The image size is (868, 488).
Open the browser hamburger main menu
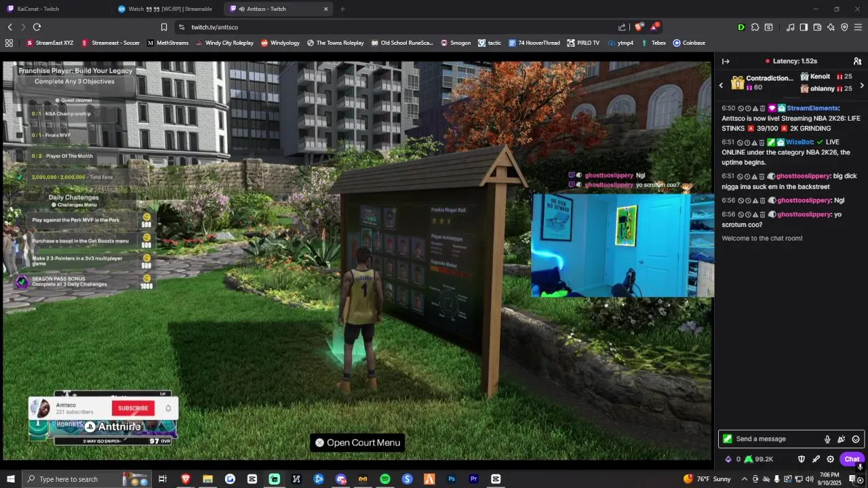tap(858, 27)
